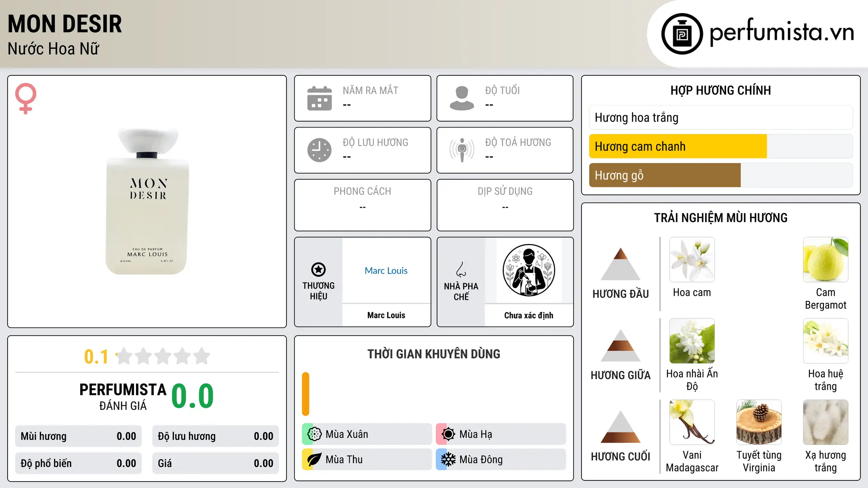Image resolution: width=868 pixels, height=488 pixels.
Task: Click the Giá score row
Action: point(216,463)
